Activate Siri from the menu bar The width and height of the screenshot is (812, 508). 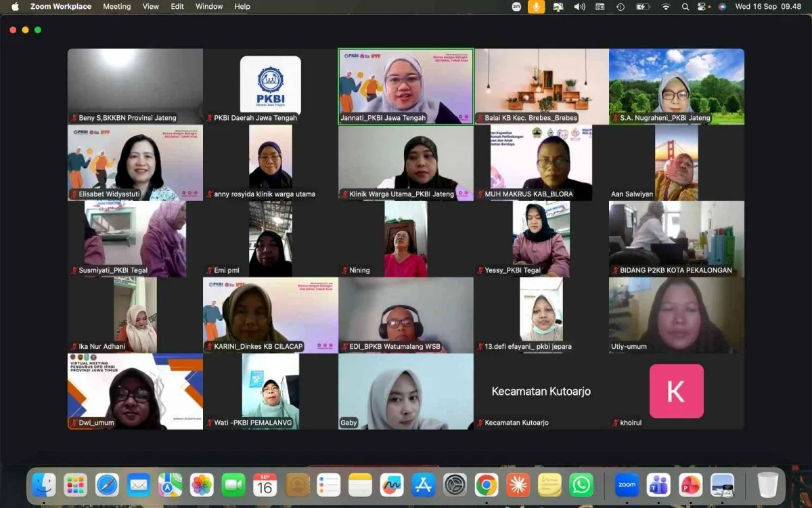tap(722, 7)
